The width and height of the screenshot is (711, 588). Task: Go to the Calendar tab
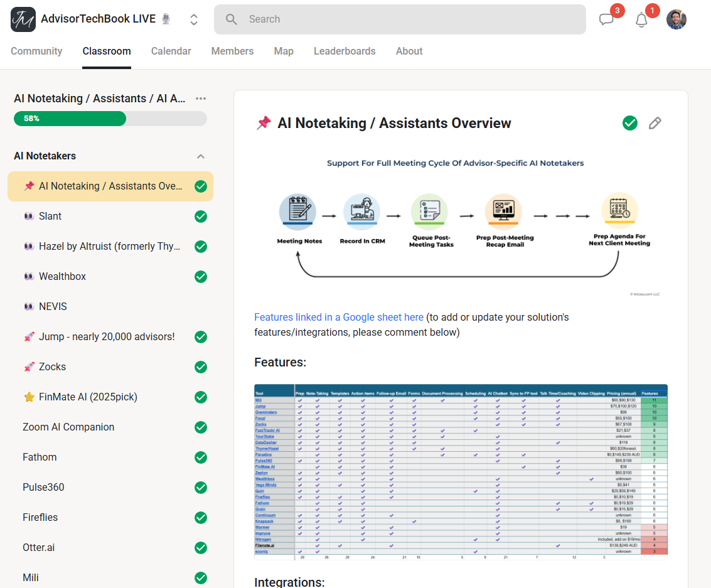pos(171,51)
